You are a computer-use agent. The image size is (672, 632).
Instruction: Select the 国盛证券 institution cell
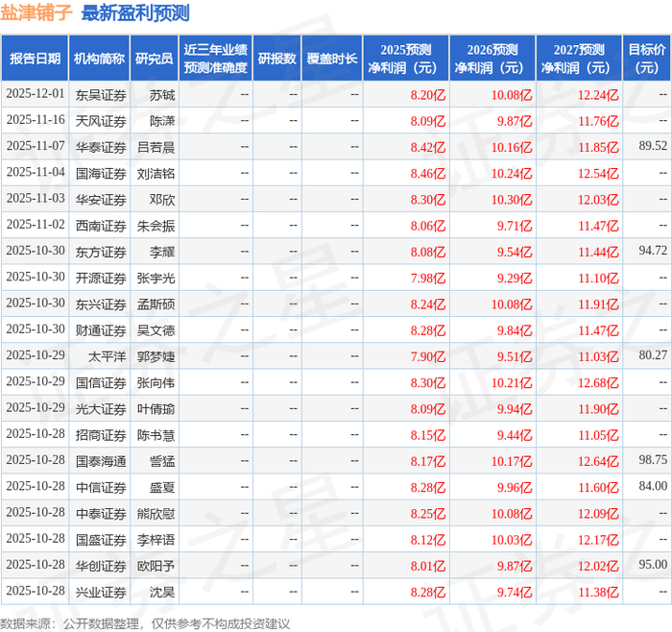[101, 540]
